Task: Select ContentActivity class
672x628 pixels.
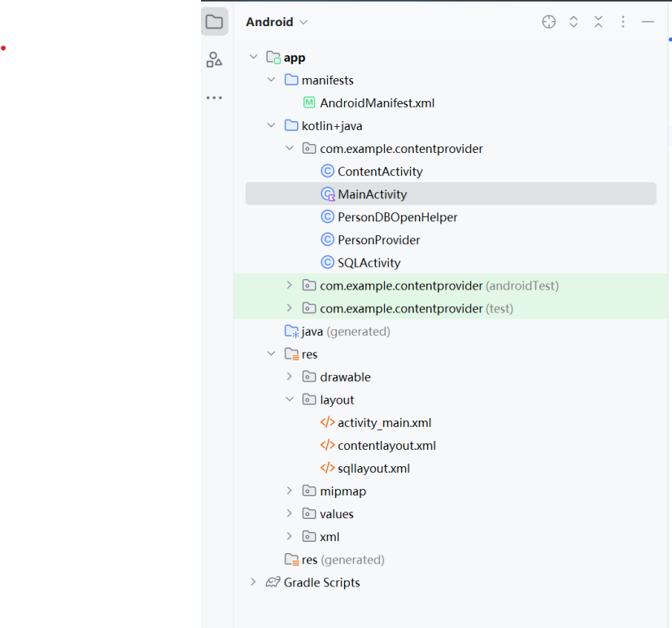Action: [380, 172]
